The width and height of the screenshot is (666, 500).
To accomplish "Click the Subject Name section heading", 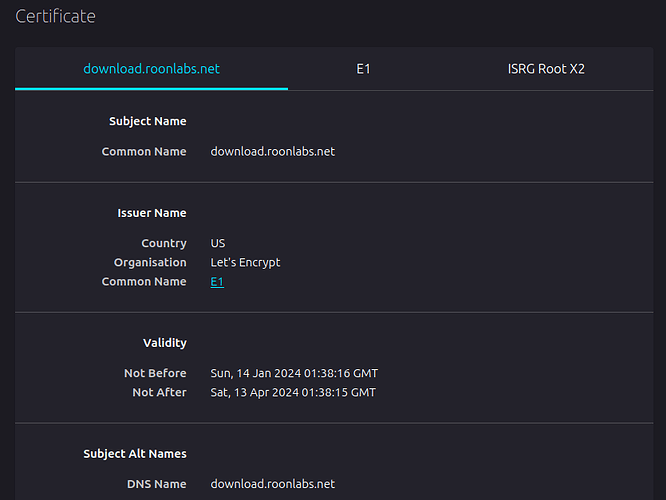I will [147, 121].
